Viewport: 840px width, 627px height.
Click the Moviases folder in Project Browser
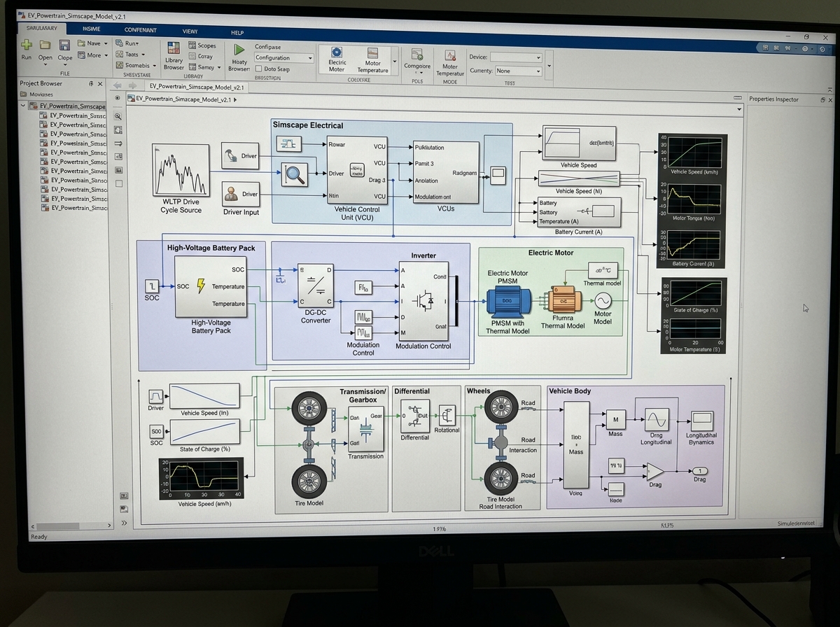[36, 94]
